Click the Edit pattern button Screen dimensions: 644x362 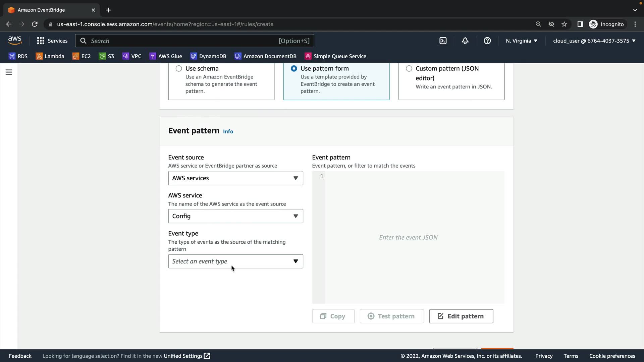[x=461, y=316]
